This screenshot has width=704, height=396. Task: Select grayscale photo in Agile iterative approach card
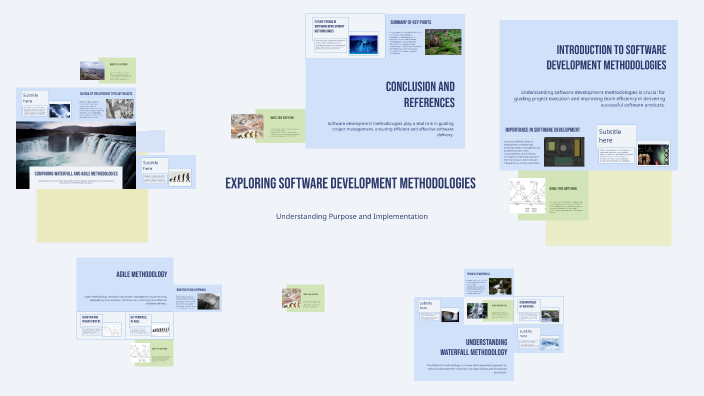tap(208, 301)
